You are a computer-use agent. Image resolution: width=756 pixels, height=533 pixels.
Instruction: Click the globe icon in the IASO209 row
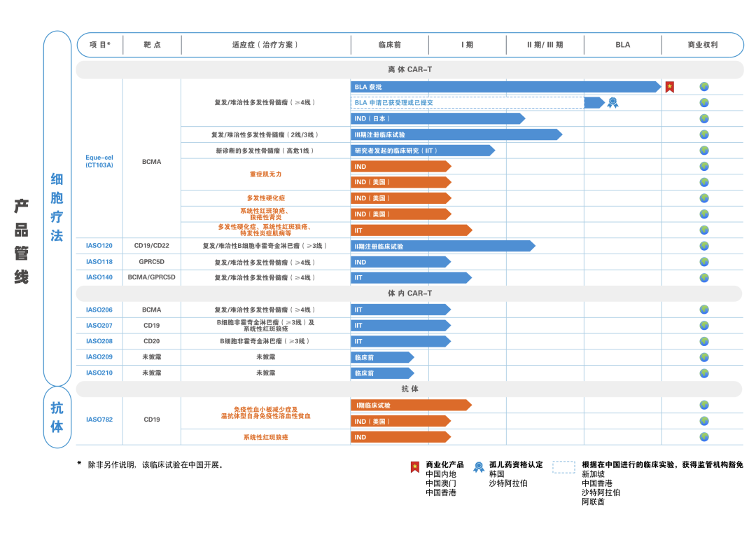(x=704, y=357)
